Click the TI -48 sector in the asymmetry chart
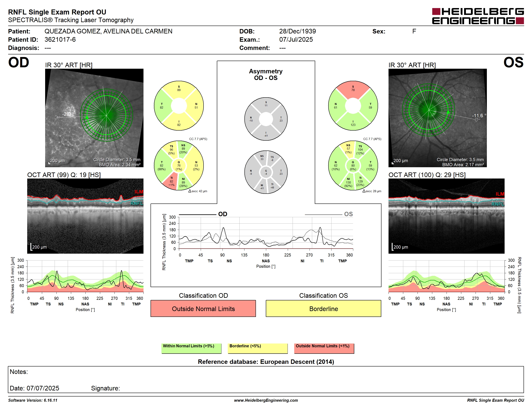This screenshot has width=532, height=411. tap(272, 186)
